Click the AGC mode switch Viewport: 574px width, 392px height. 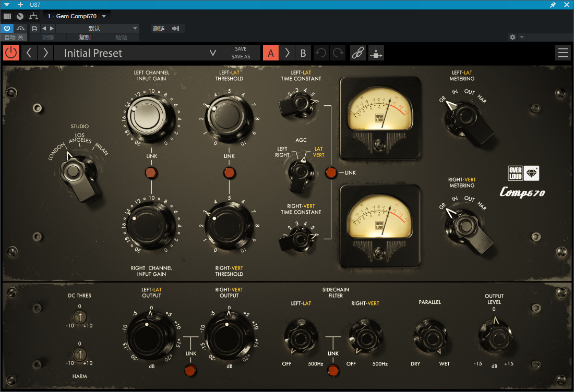(301, 176)
